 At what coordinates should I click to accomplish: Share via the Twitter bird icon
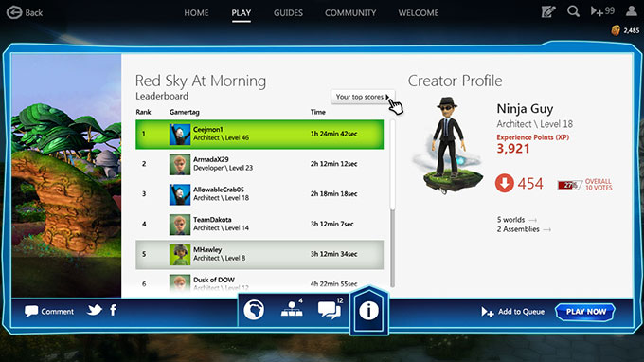click(x=95, y=310)
